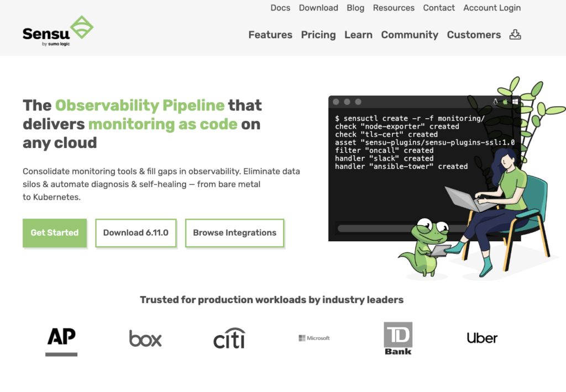Viewport: 566px width, 392px height.
Task: Click the citi logo
Action: 229,338
